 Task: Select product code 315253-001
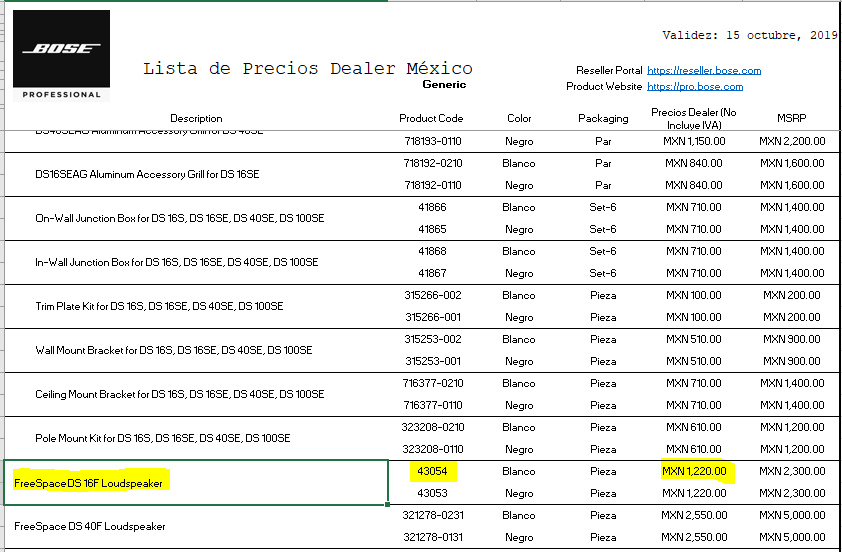point(433,361)
